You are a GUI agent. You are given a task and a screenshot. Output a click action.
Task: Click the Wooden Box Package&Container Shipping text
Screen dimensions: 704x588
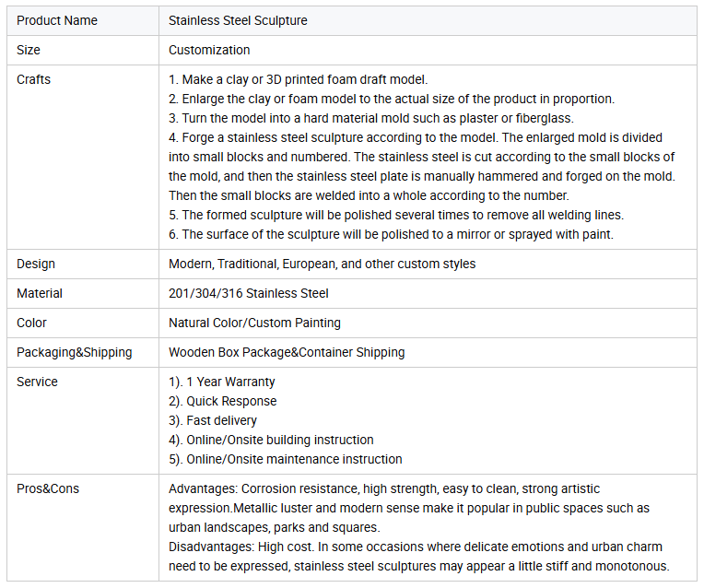[x=287, y=352]
